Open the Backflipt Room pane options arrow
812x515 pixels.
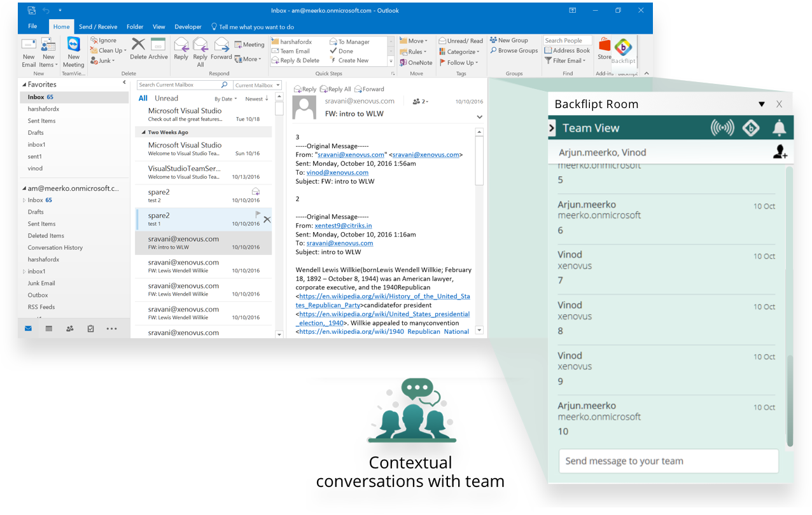pos(762,104)
